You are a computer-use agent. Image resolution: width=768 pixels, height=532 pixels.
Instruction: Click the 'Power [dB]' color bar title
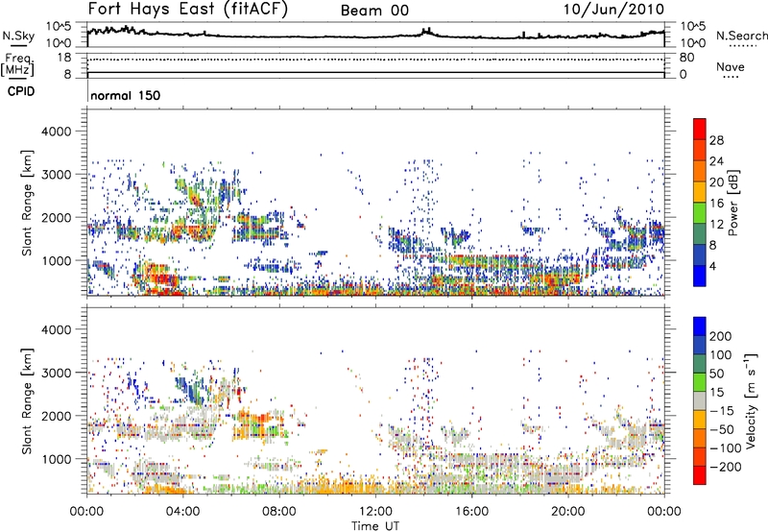[x=733, y=203]
